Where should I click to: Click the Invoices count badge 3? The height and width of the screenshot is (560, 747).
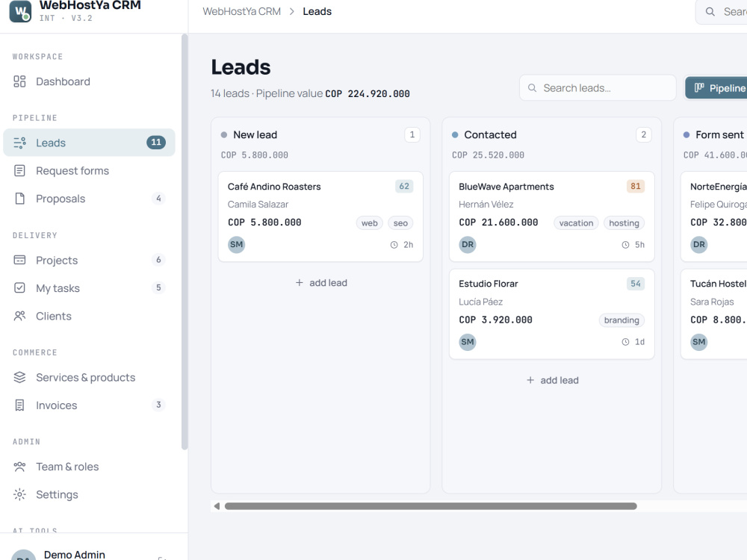coord(158,405)
